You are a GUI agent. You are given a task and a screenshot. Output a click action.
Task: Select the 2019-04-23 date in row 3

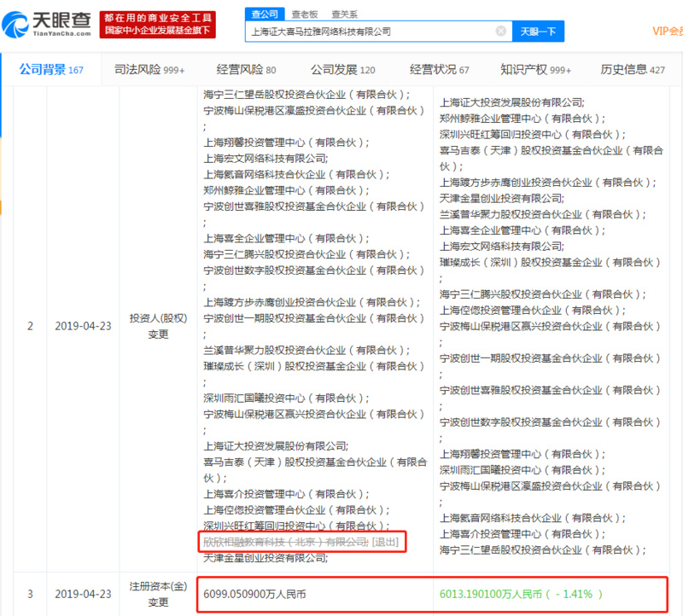point(83,594)
